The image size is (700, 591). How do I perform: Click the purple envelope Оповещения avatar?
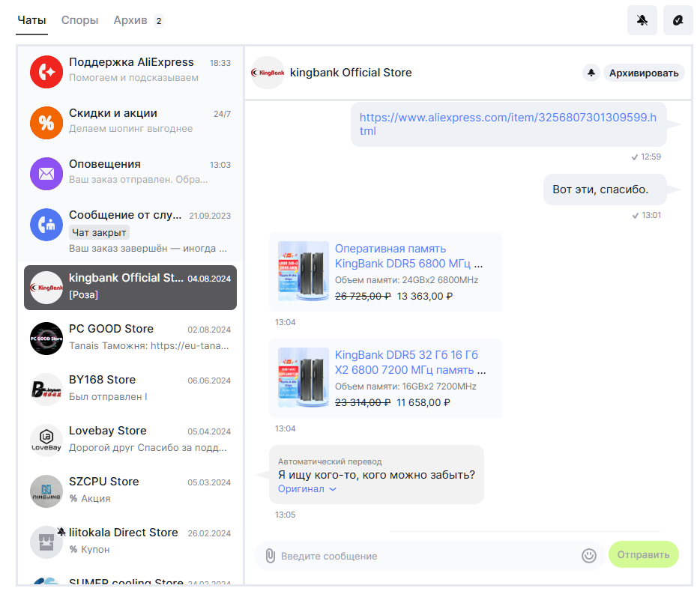point(46,174)
